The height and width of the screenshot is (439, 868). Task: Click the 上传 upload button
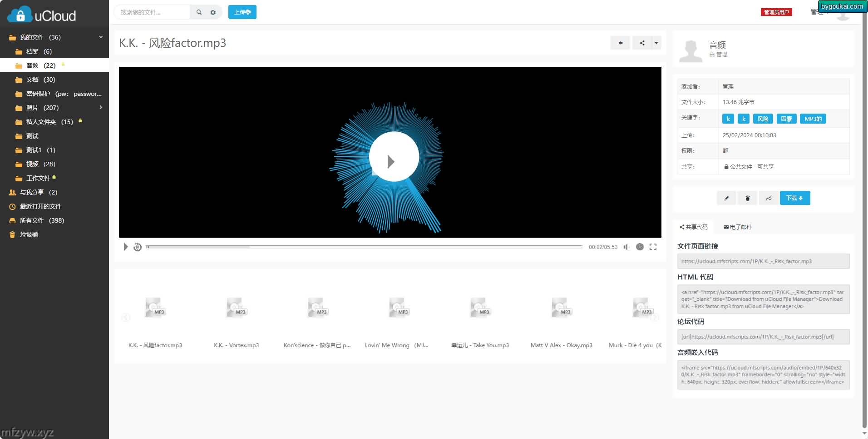coord(242,12)
